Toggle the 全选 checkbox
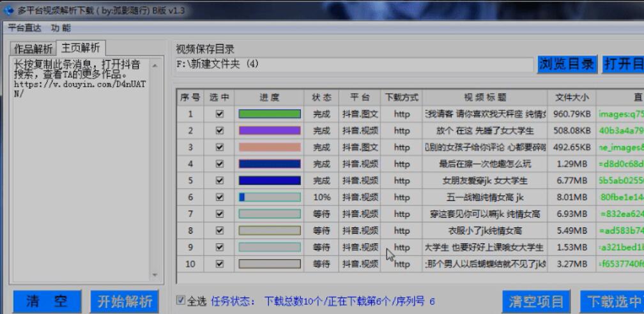Image resolution: width=644 pixels, height=314 pixels. pyautogui.click(x=181, y=301)
